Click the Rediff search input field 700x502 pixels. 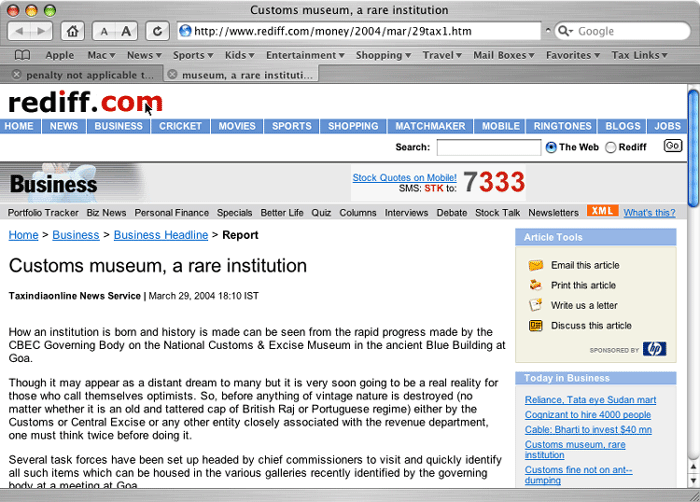point(488,147)
